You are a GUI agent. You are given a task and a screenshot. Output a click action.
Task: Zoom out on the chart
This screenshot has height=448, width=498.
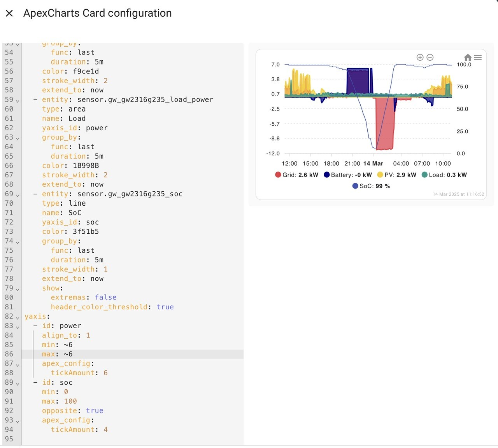click(x=430, y=57)
